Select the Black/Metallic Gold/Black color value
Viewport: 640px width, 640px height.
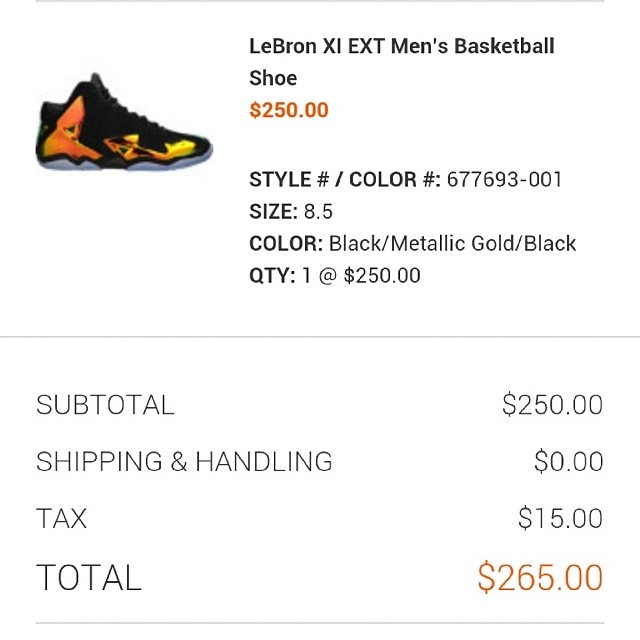pyautogui.click(x=452, y=244)
